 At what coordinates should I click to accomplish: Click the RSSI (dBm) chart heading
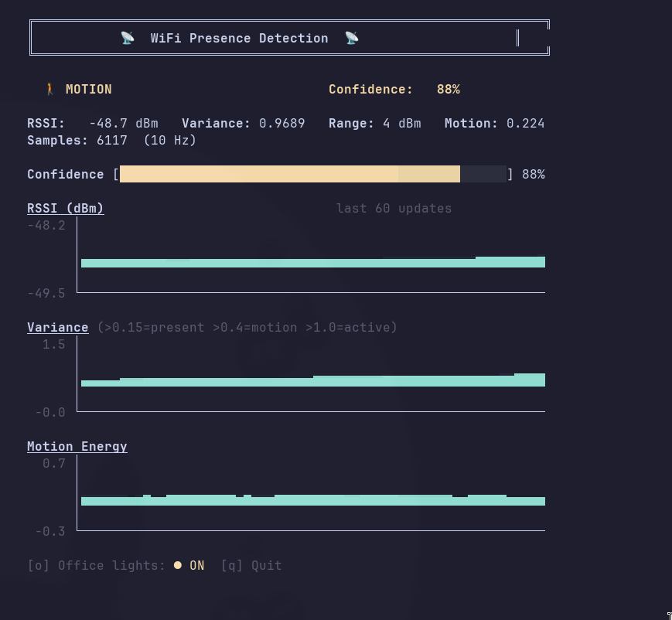66,208
